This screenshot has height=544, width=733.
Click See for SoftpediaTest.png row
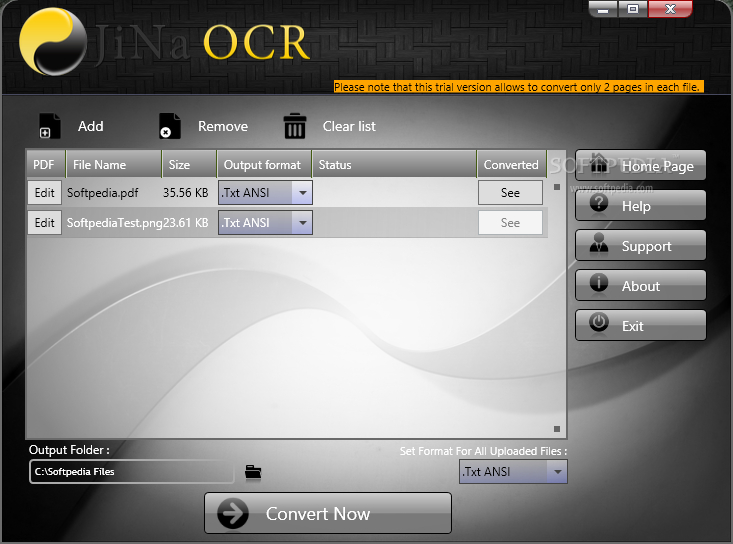pyautogui.click(x=510, y=222)
